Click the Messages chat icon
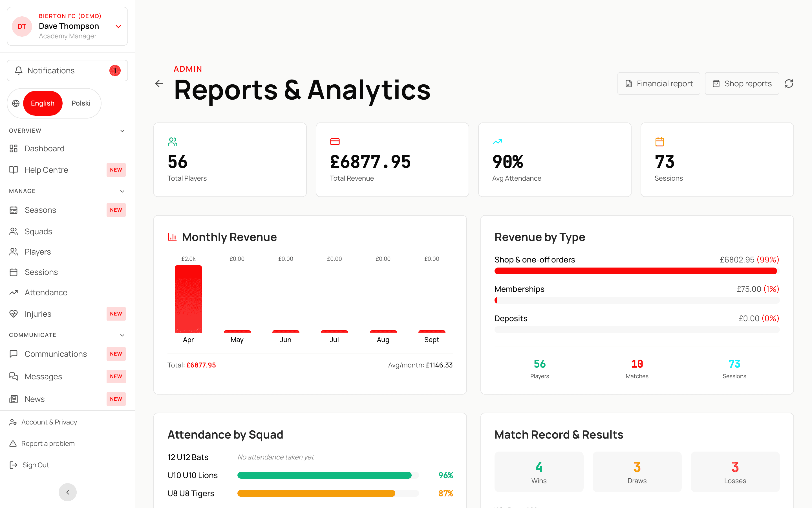 (x=14, y=376)
